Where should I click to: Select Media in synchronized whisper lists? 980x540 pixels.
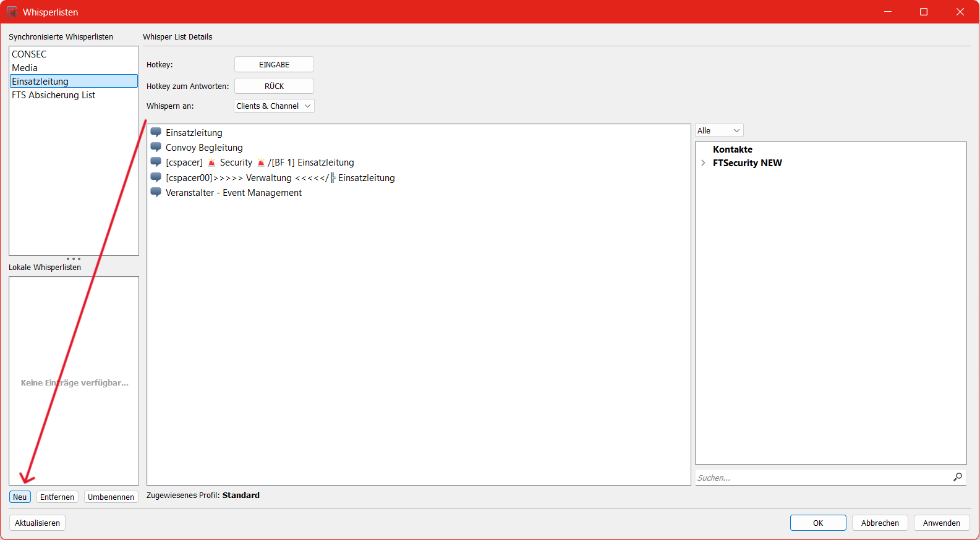(x=25, y=68)
